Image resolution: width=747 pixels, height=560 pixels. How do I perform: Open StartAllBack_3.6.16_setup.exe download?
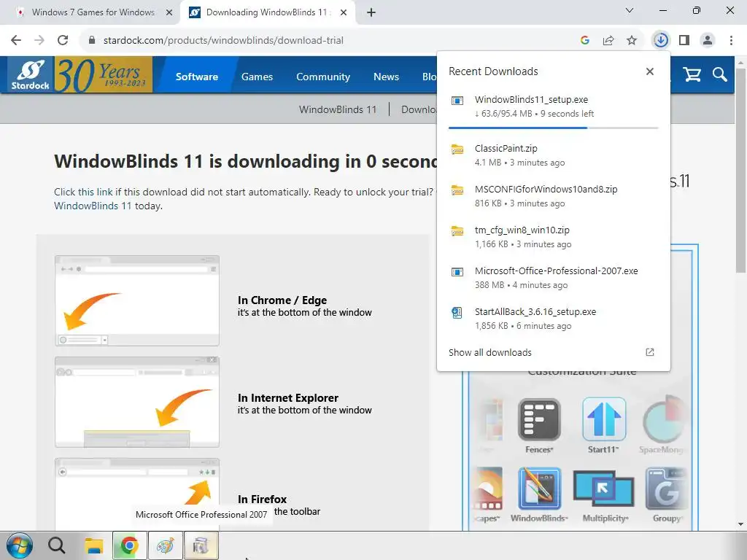pos(553,319)
